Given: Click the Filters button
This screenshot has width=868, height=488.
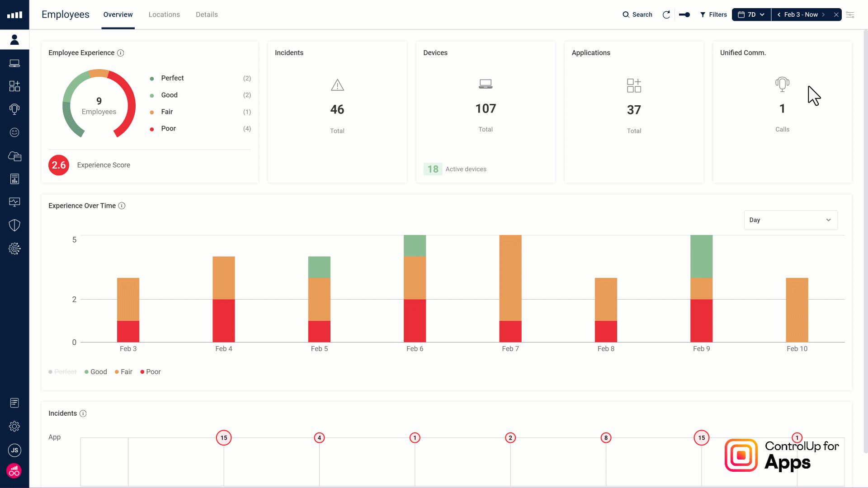Looking at the screenshot, I should coord(713,14).
